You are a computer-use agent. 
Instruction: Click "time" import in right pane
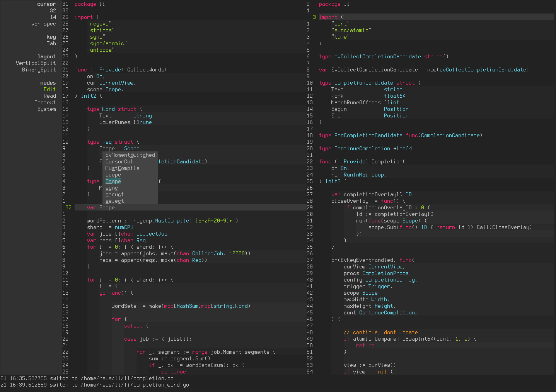pos(340,37)
